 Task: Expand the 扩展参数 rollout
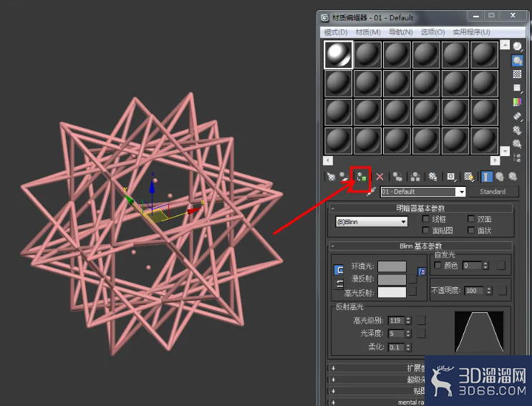(377, 368)
